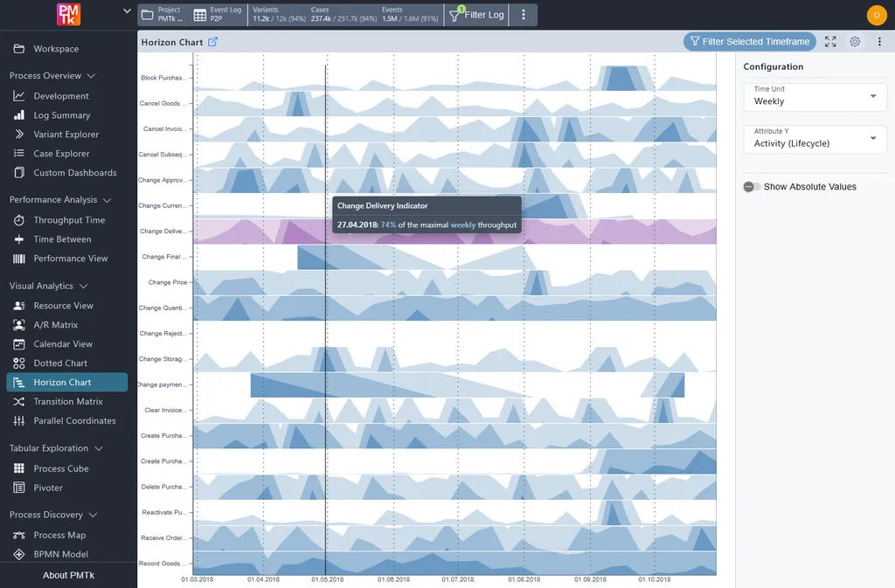This screenshot has height=588, width=895.
Task: Expand the chevron next to the PMTk logo
Action: 127,10
